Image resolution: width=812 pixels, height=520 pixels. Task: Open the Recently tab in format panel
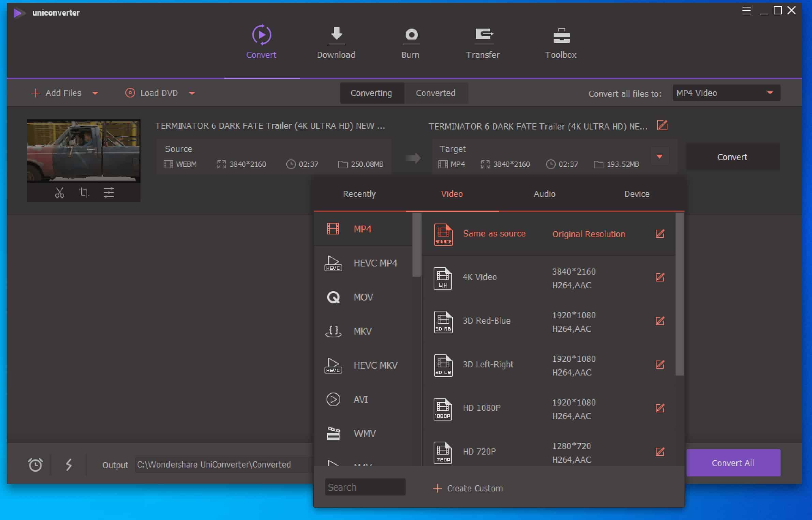pos(359,194)
